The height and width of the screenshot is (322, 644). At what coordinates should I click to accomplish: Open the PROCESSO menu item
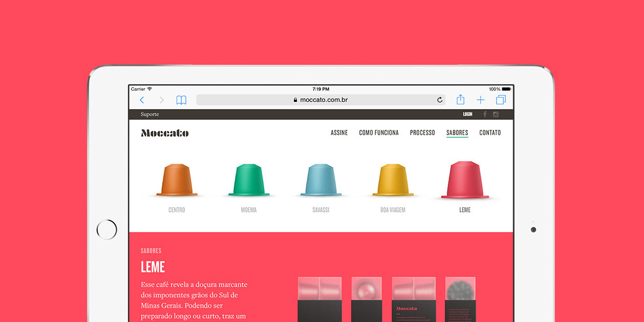pyautogui.click(x=422, y=133)
